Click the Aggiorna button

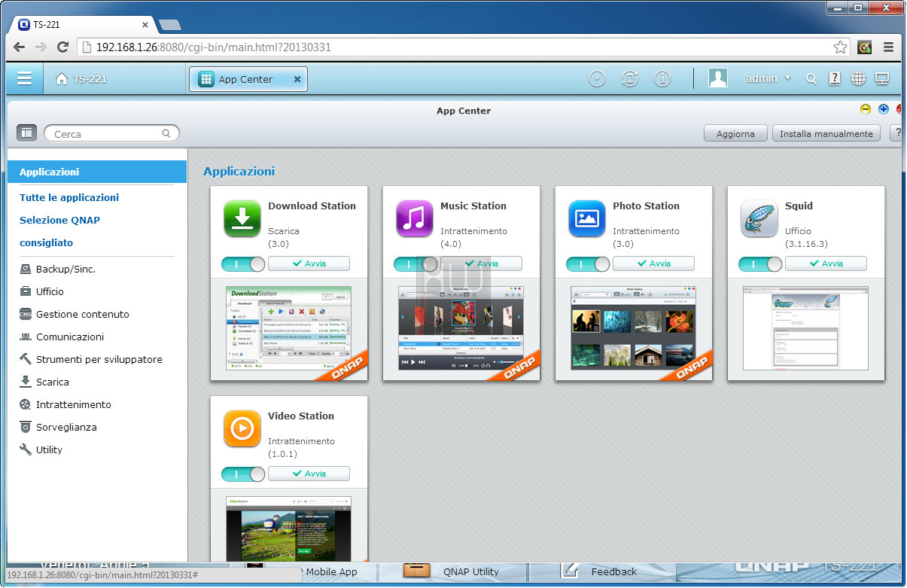tap(735, 133)
